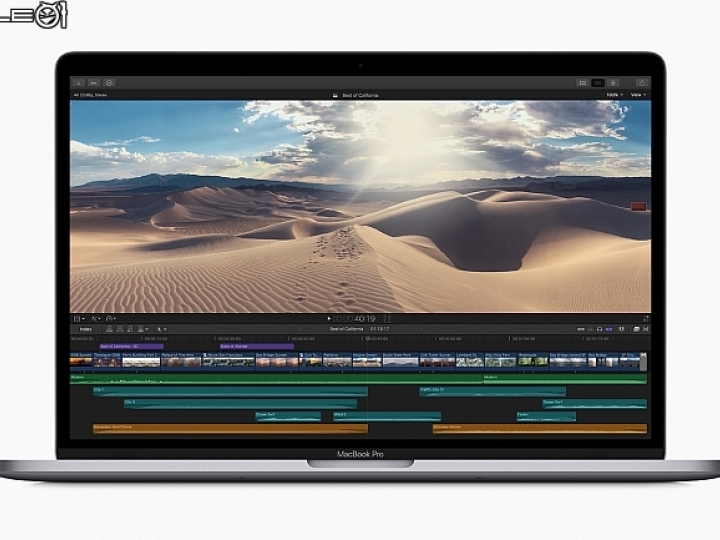This screenshot has height=540, width=720.
Task: Click the share export icon
Action: click(642, 83)
